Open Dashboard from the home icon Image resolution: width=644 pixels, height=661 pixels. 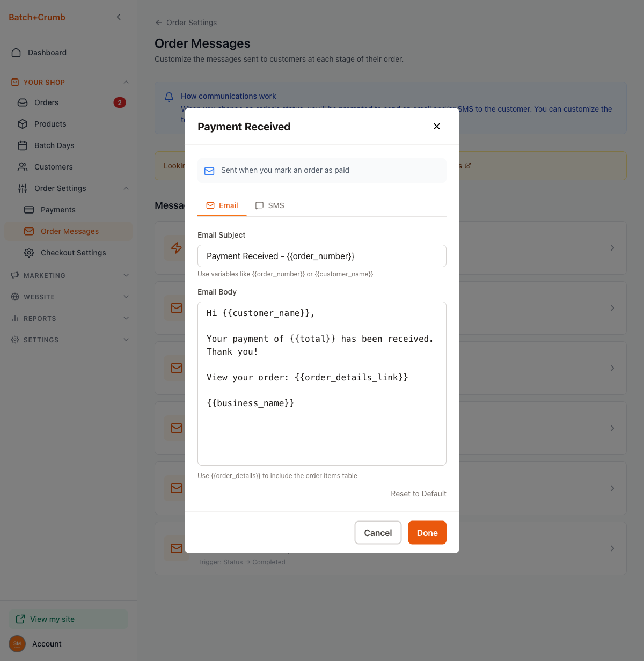point(16,53)
